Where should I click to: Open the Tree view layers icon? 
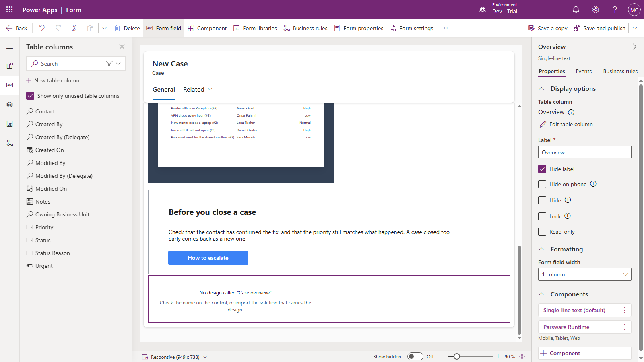[10, 105]
